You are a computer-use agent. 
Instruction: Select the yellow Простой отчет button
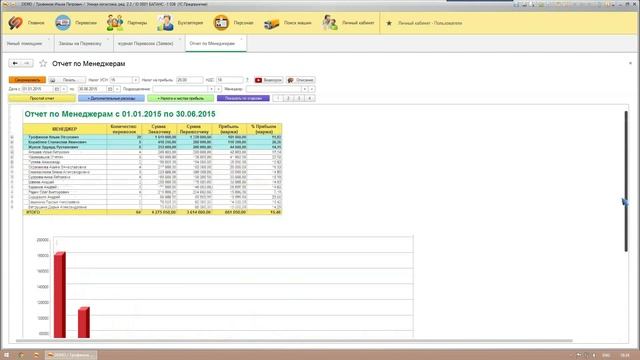click(x=42, y=98)
